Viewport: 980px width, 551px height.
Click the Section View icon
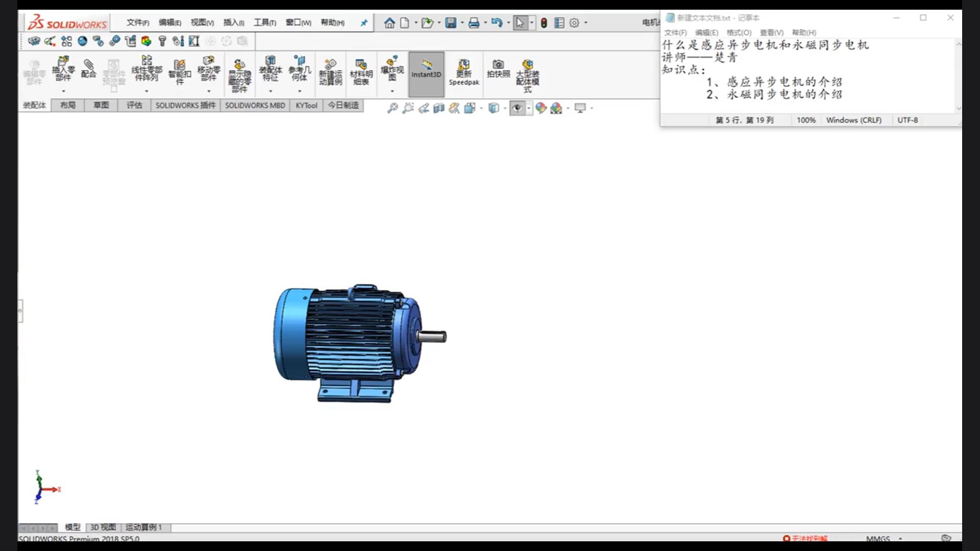(x=438, y=108)
